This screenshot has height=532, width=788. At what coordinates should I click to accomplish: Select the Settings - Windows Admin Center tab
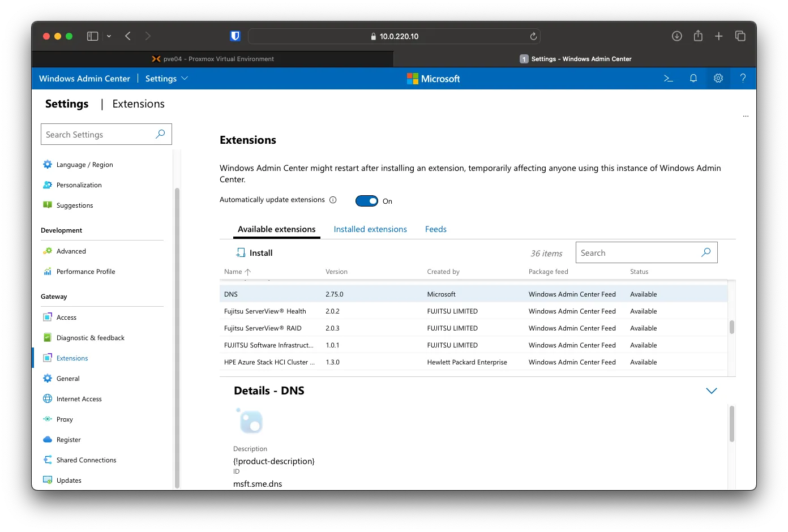coord(575,59)
